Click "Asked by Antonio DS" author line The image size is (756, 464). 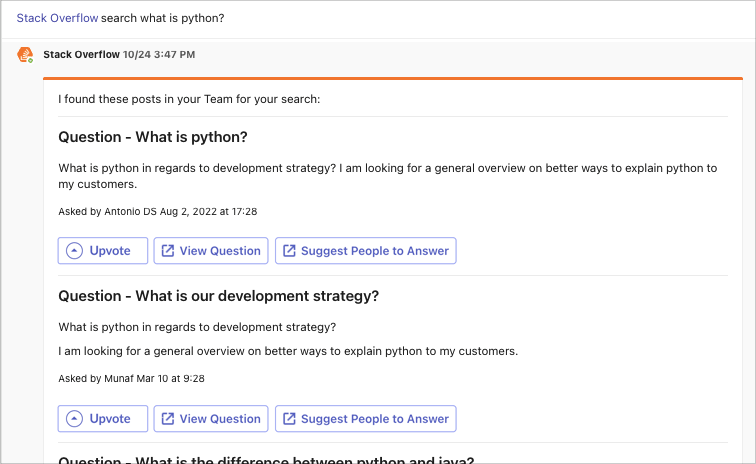157,212
